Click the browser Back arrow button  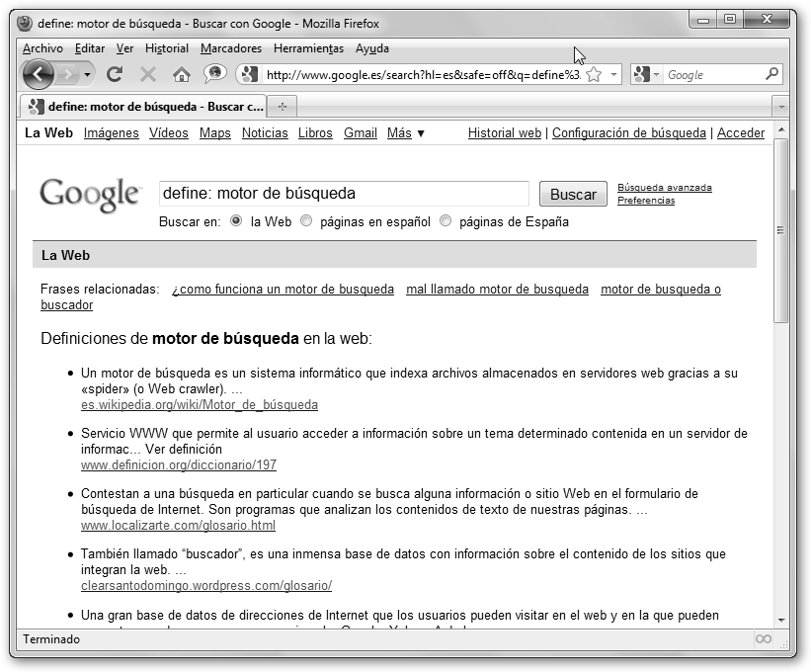pyautogui.click(x=38, y=74)
